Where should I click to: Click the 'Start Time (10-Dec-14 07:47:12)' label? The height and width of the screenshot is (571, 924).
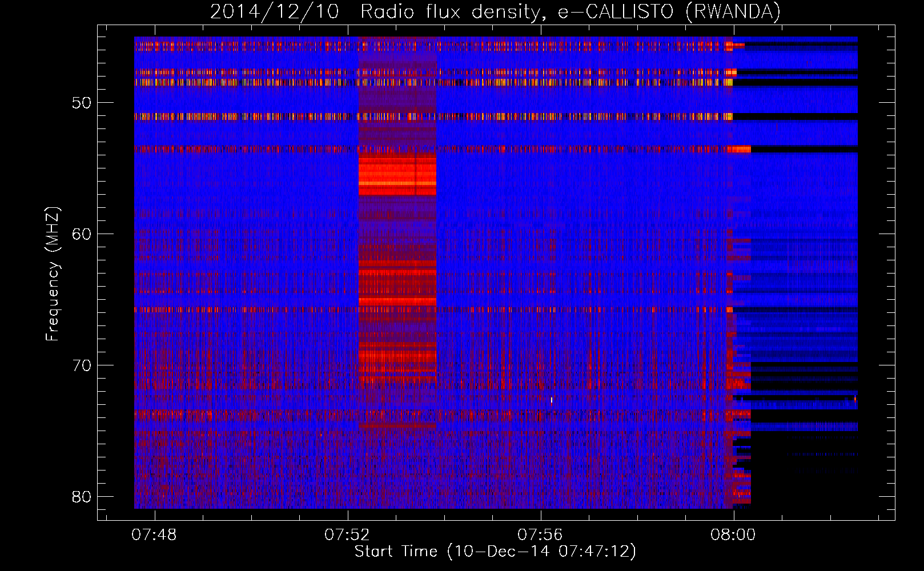pyautogui.click(x=495, y=551)
